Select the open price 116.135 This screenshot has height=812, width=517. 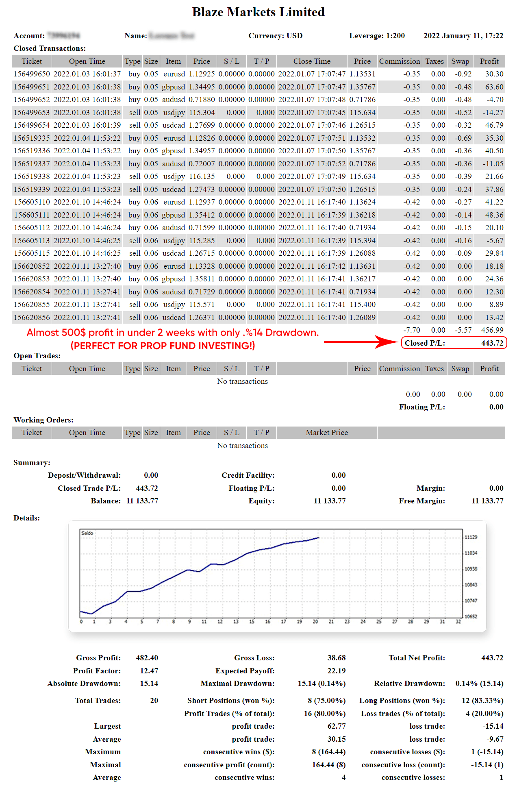pos(202,176)
